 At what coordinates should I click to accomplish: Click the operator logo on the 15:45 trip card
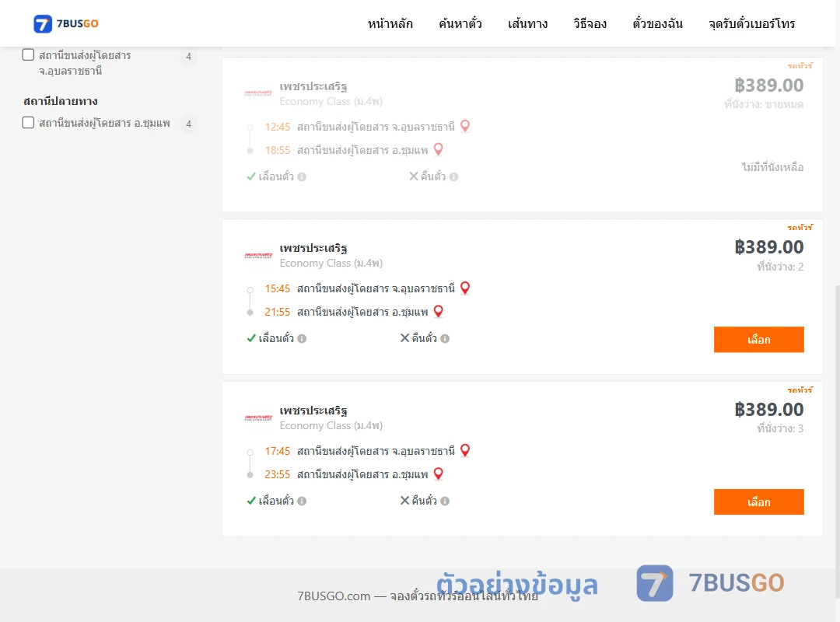pos(258,255)
